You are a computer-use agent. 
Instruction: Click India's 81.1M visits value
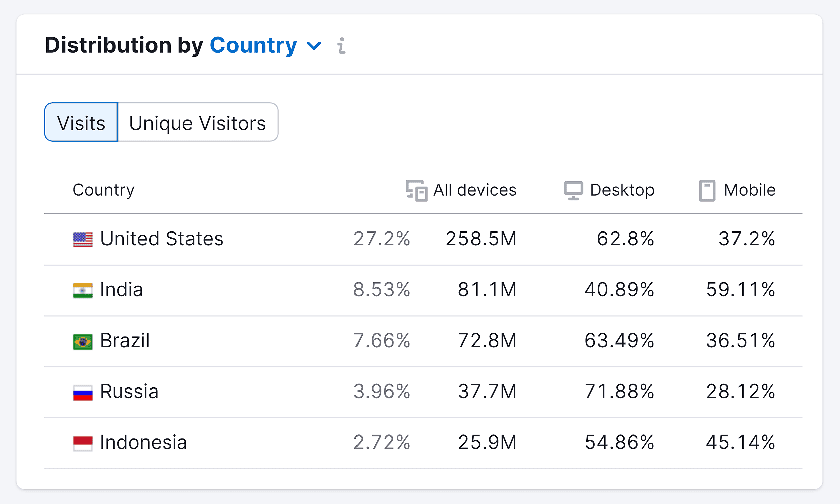(x=487, y=290)
